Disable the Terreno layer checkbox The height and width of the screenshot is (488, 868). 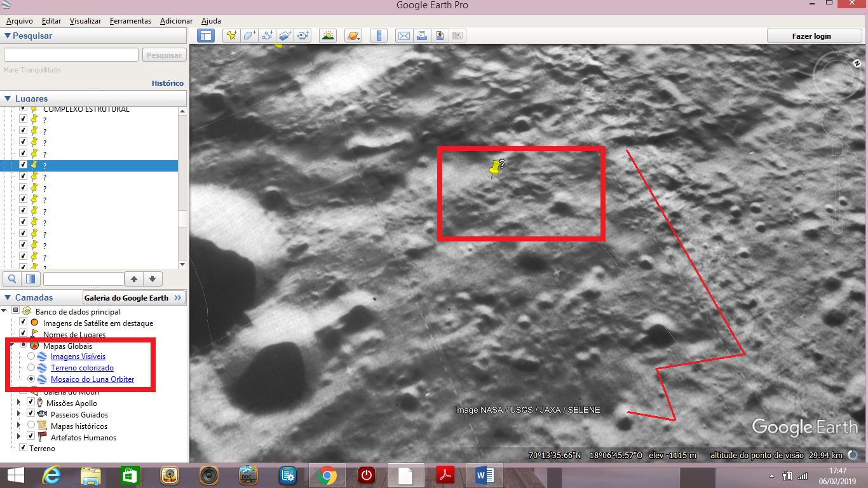pos(24,448)
